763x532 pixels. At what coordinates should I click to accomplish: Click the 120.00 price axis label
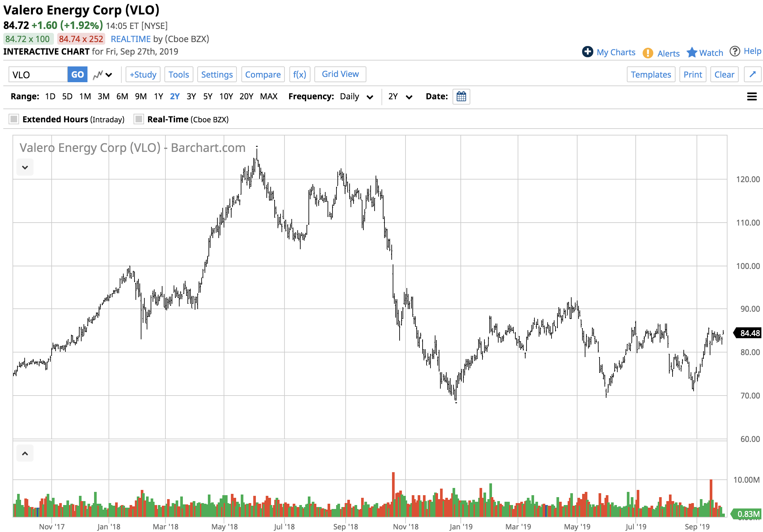click(x=748, y=180)
